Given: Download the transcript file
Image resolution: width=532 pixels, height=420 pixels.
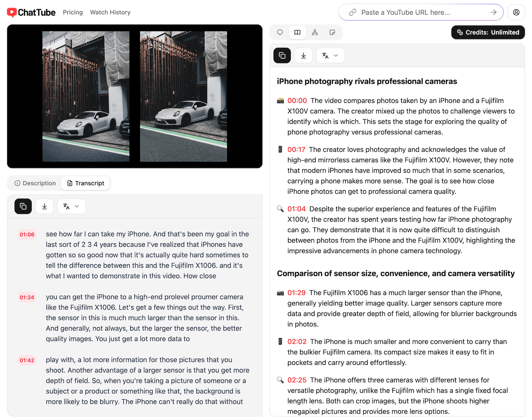Looking at the screenshot, I should (x=44, y=206).
